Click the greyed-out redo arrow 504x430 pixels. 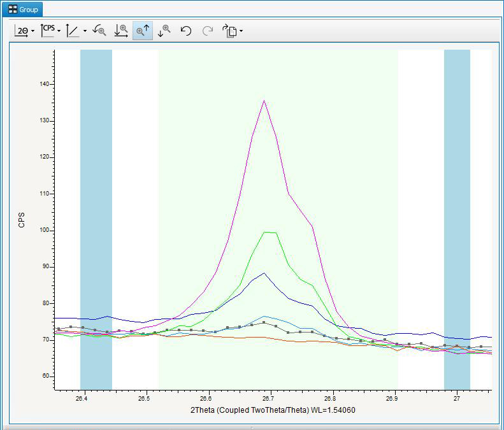(207, 31)
